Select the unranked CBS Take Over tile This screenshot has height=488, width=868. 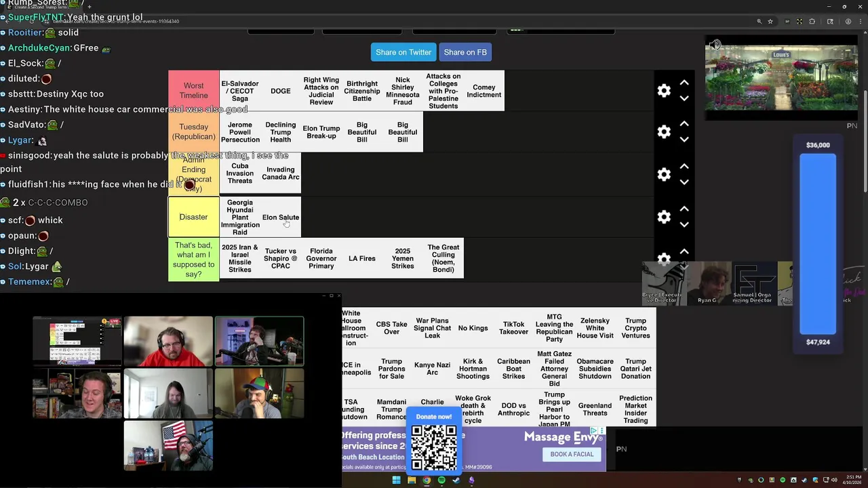click(391, 328)
